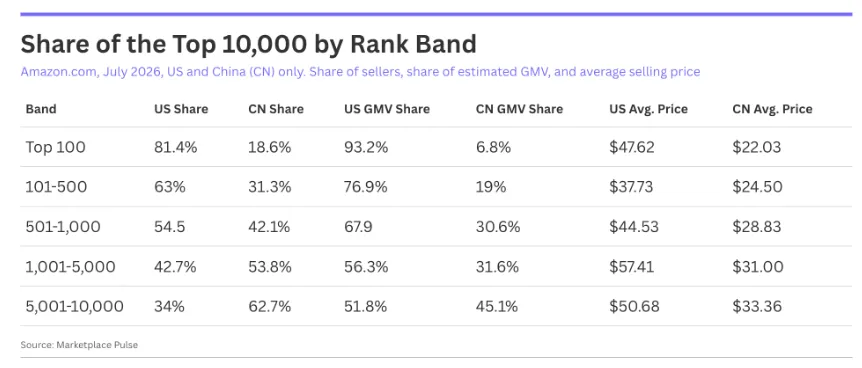The width and height of the screenshot is (862, 368).
Task: Select the 5,001-10,000 band row label
Action: 74,306
